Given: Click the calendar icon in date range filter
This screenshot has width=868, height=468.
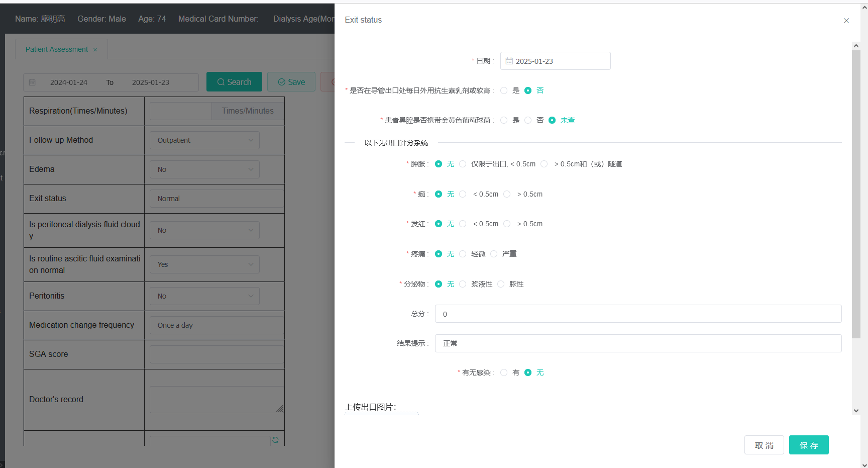Looking at the screenshot, I should [32, 82].
